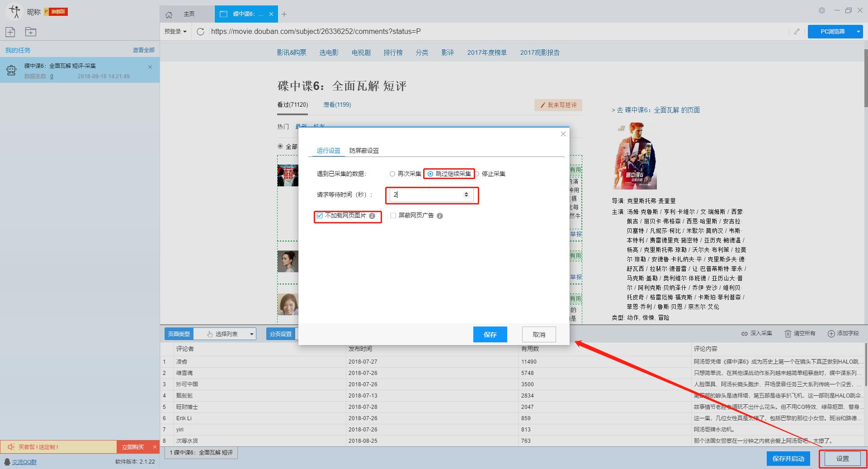Click the URL address field
Viewport: 868px width, 469px height.
click(497, 32)
